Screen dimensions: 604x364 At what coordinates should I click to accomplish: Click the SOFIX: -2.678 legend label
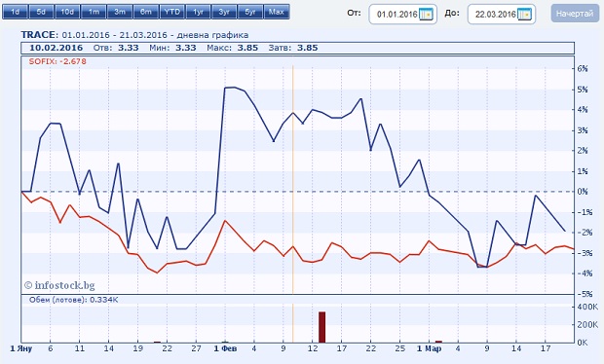point(57,61)
